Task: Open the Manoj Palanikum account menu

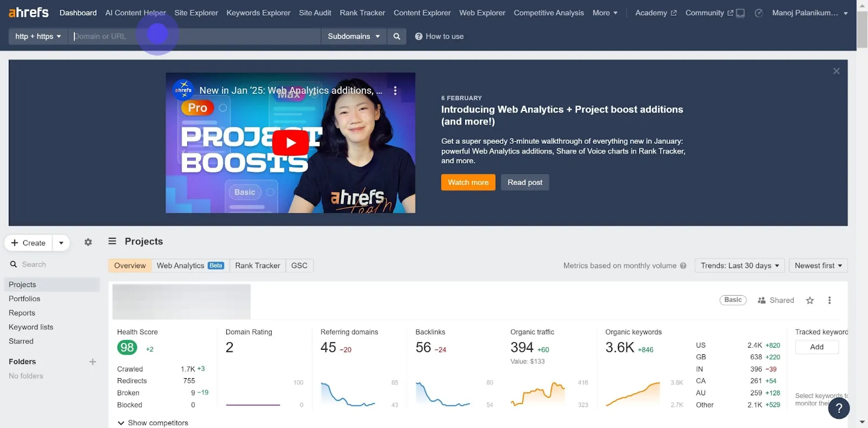Action: (x=810, y=13)
